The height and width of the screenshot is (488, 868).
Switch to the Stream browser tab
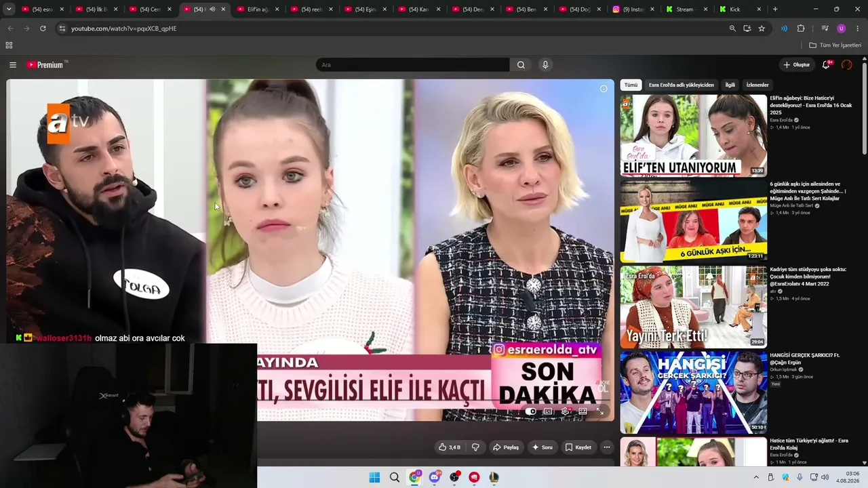point(688,9)
